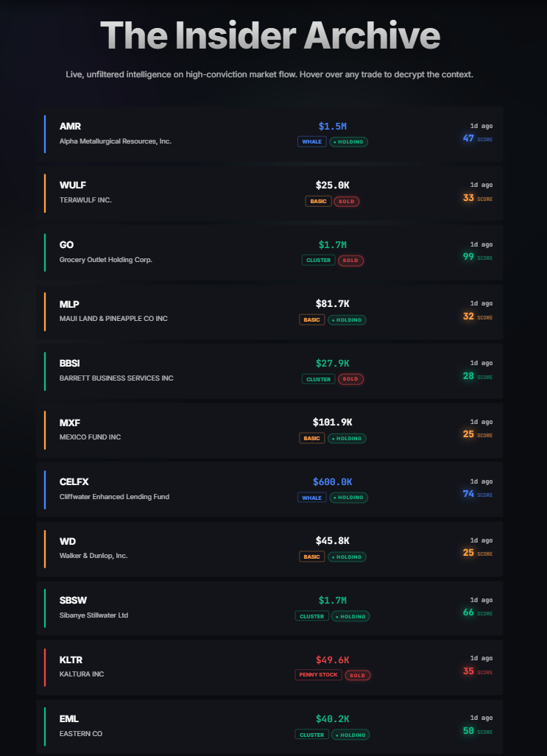Screen dimensions: 547x756
Task: Toggle the HOLDING marker on the EML row
Action: pyautogui.click(x=350, y=734)
